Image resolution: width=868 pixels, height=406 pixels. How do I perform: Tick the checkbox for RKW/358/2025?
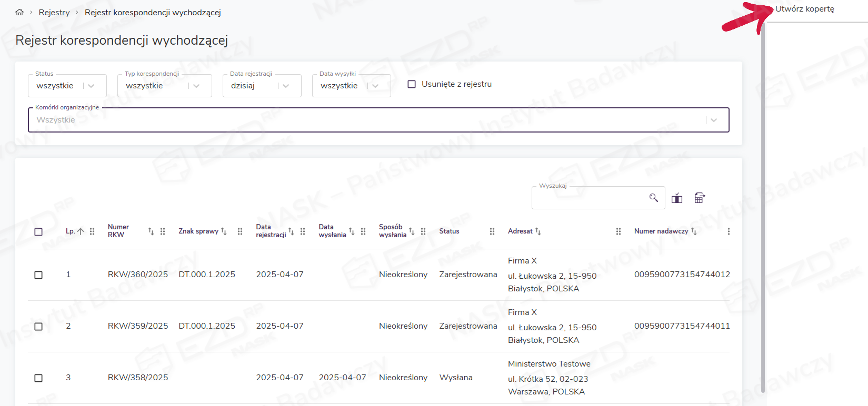pos(38,378)
